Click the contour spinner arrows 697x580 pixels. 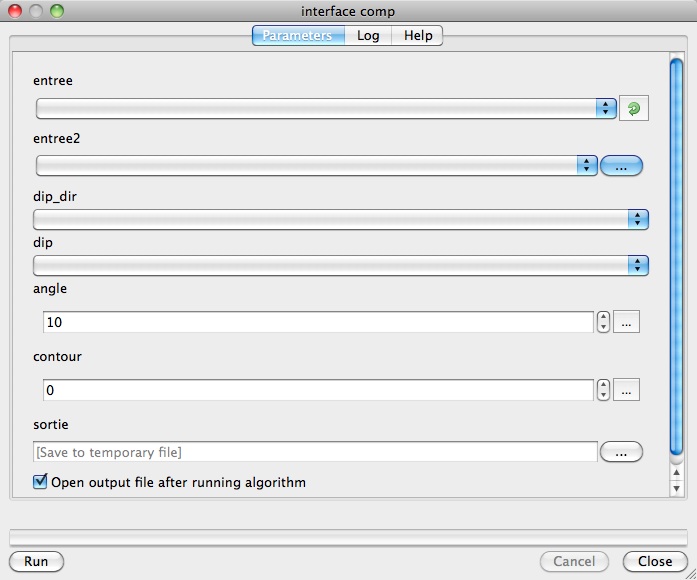tap(603, 390)
